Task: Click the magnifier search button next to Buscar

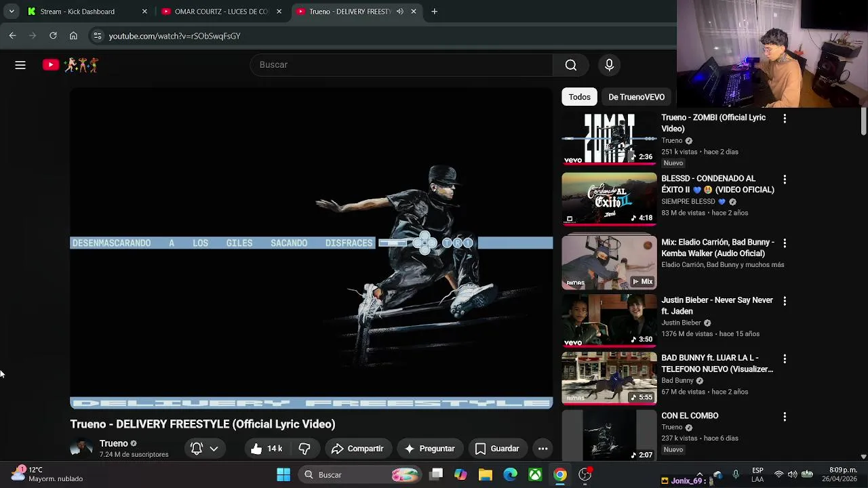Action: [x=571, y=65]
